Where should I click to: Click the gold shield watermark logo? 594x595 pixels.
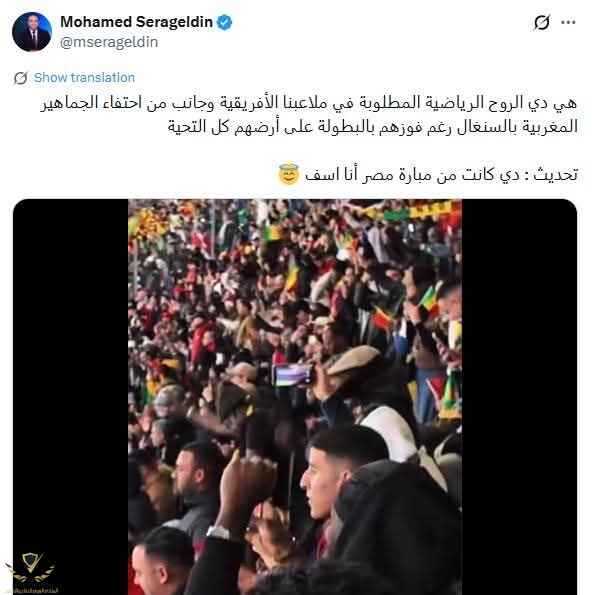pyautogui.click(x=32, y=565)
